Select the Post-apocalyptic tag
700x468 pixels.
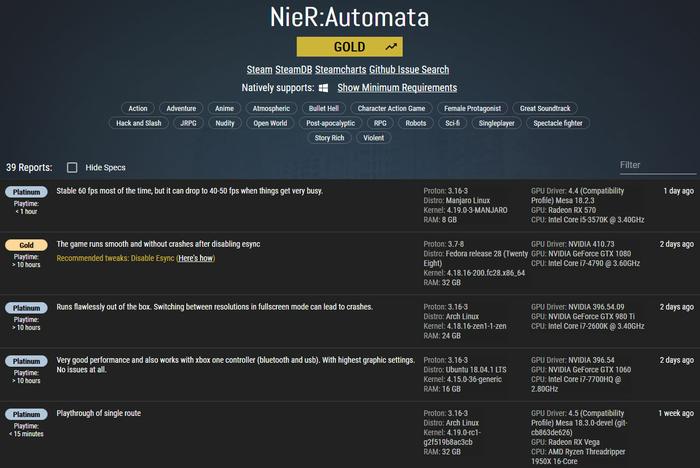pos(330,123)
